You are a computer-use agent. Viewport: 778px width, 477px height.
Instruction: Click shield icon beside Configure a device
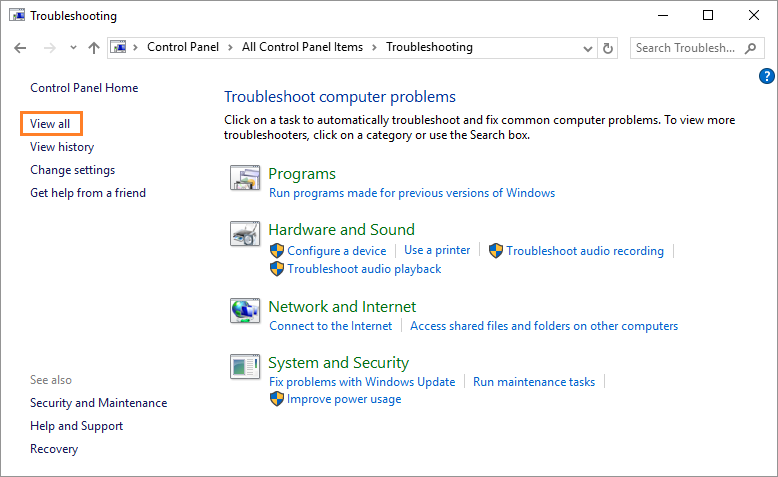click(x=277, y=251)
